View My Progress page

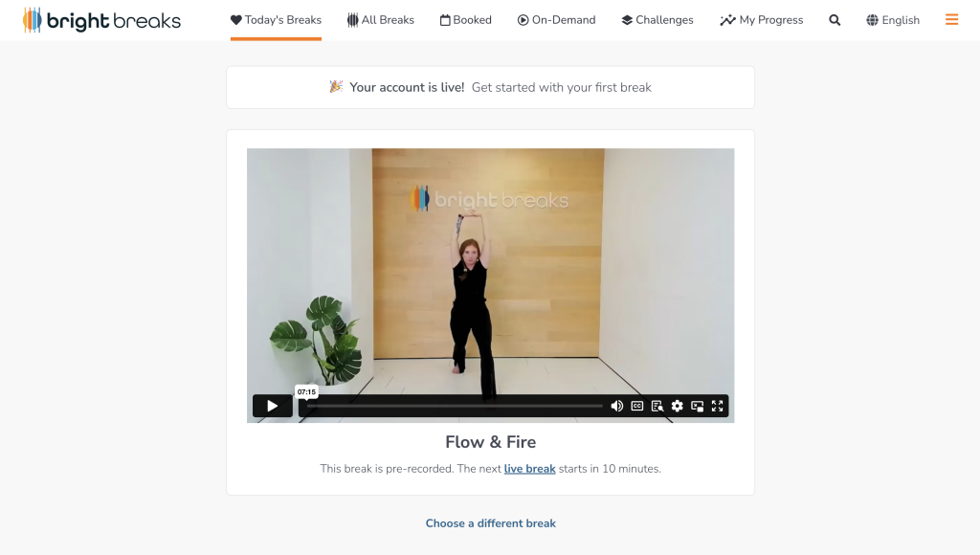[x=761, y=20]
